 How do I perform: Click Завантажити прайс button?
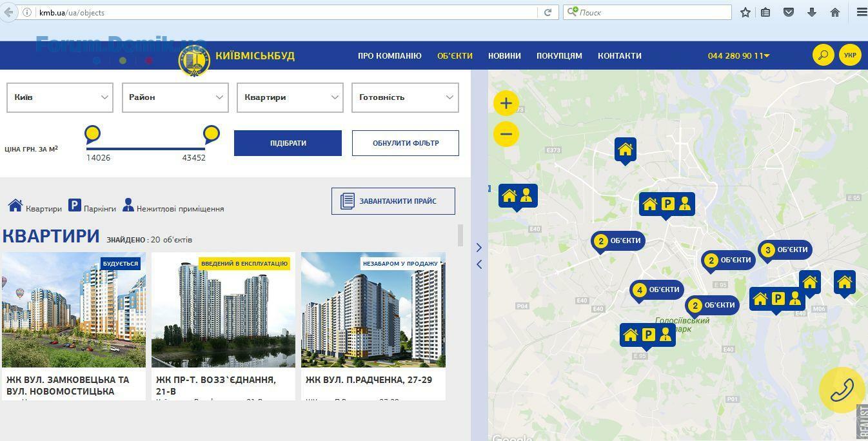(393, 201)
